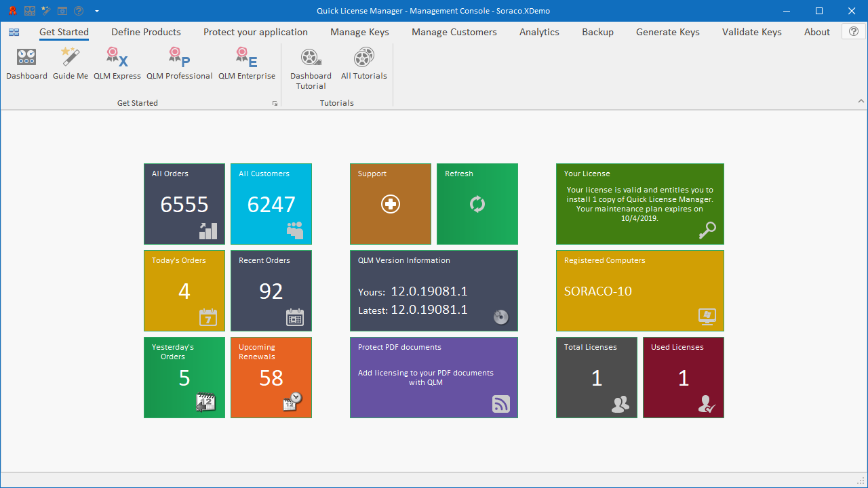Click the disc icon in Version Information

(501, 317)
